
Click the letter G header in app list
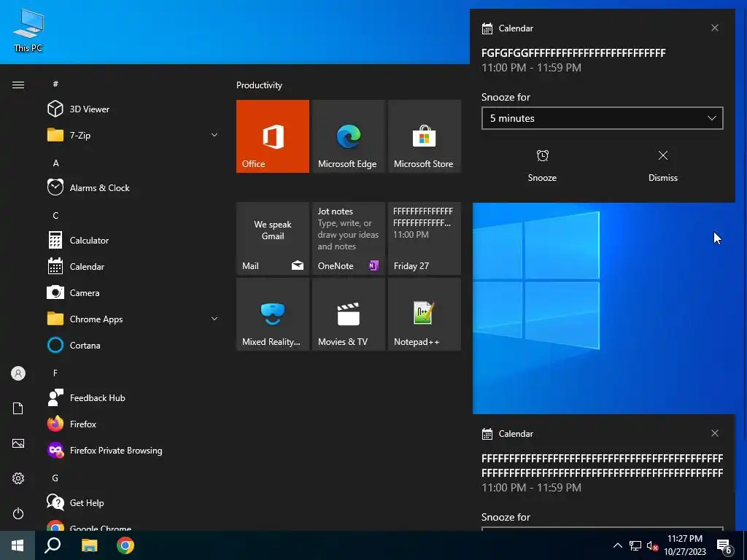click(55, 478)
